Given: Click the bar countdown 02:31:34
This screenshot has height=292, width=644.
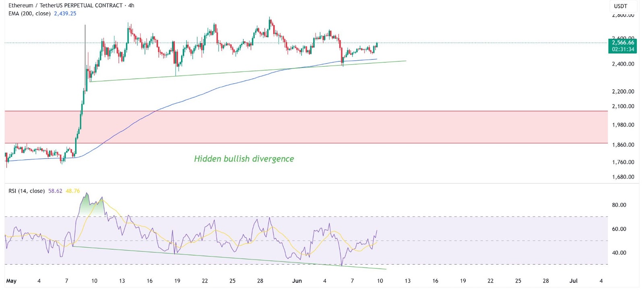Looking at the screenshot, I should (x=623, y=50).
